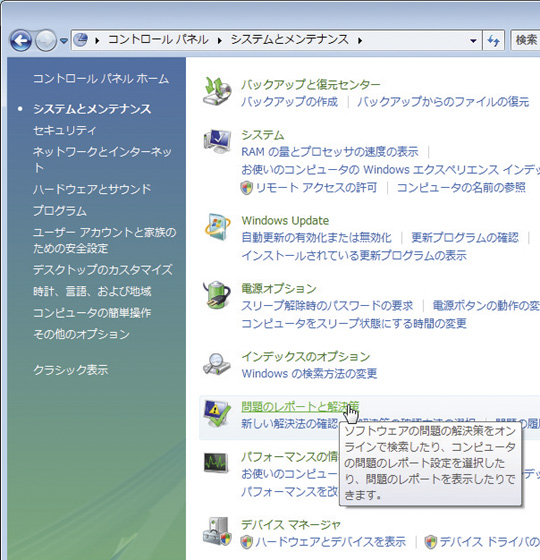Open ユーザー アカウントと家族のための安全設定 in sidebar
Viewport: 540px width, 560px height.
coord(105,240)
